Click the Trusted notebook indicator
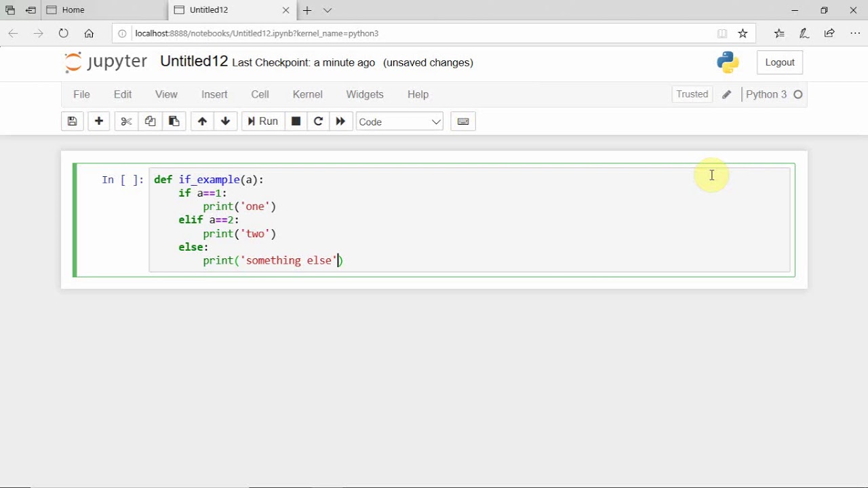868x488 pixels. click(x=692, y=94)
